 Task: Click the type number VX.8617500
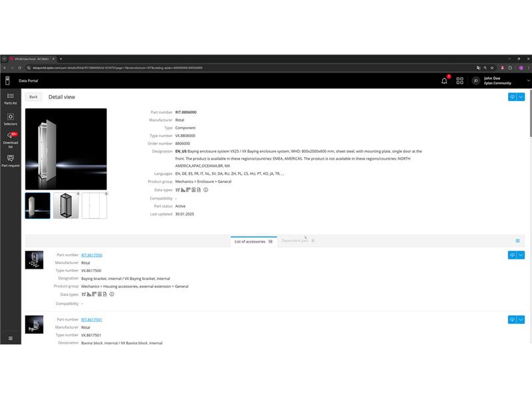pyautogui.click(x=91, y=271)
